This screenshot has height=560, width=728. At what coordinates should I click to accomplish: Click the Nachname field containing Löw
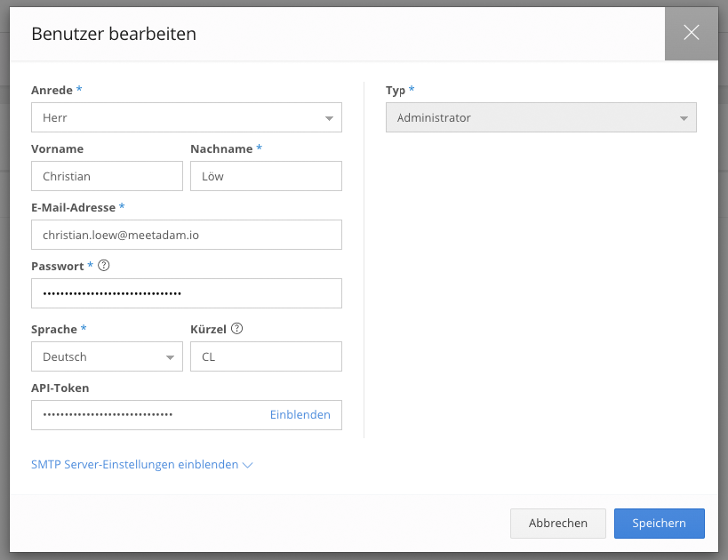[266, 176]
